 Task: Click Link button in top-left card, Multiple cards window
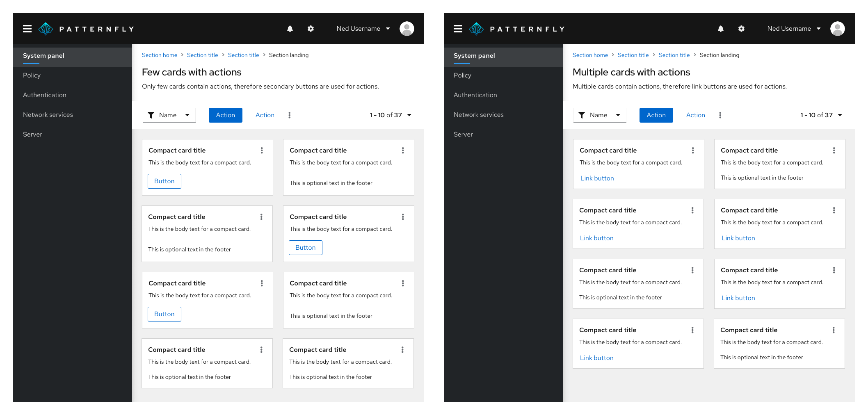click(x=597, y=178)
